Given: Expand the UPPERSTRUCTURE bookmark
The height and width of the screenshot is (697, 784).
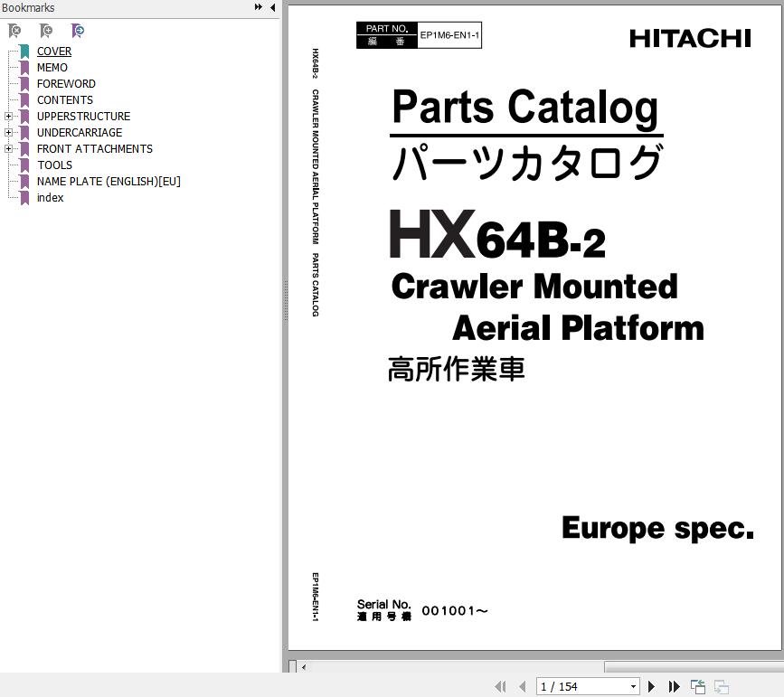Looking at the screenshot, I should coord(8,117).
